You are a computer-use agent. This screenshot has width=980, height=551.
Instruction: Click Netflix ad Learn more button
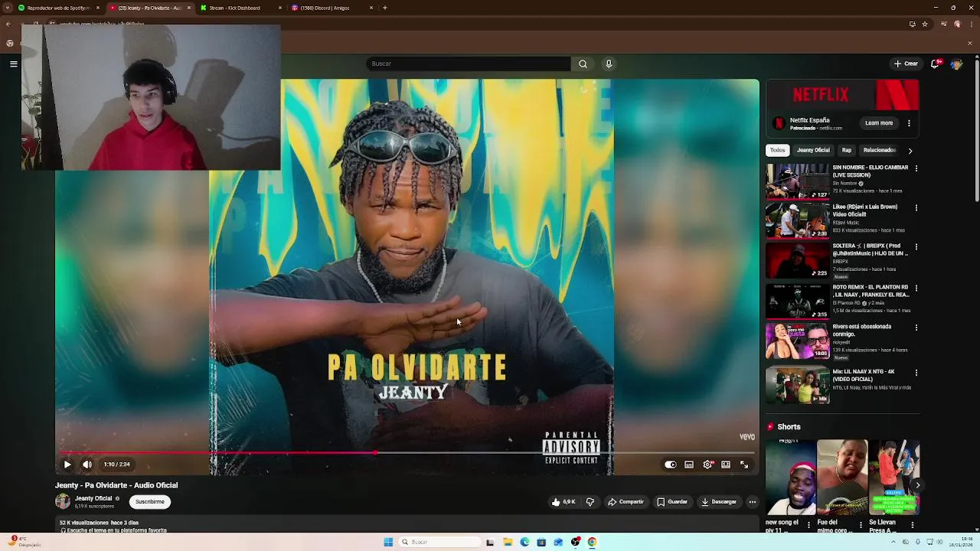[x=879, y=123]
